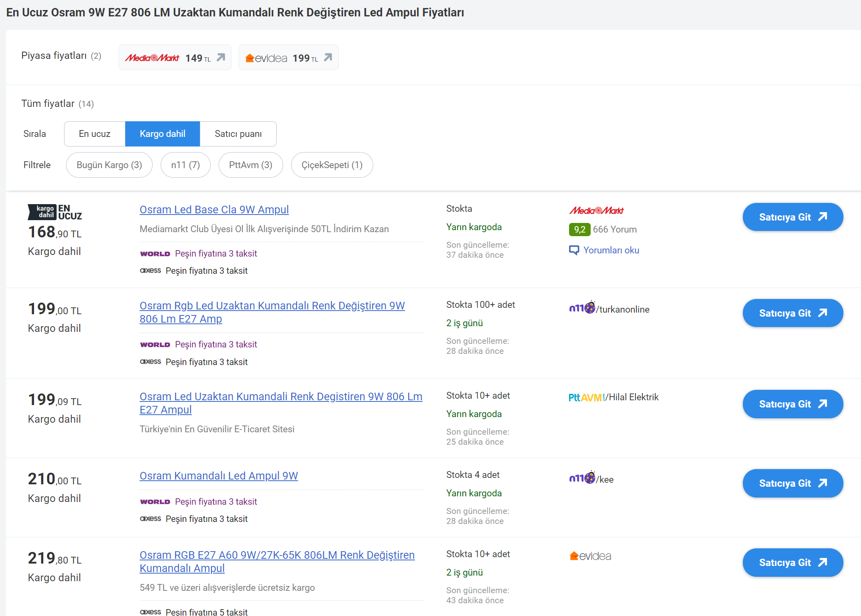This screenshot has height=616, width=861.
Task: Click the PttAVM Hilal Elektrik seller logo
Action: click(587, 397)
